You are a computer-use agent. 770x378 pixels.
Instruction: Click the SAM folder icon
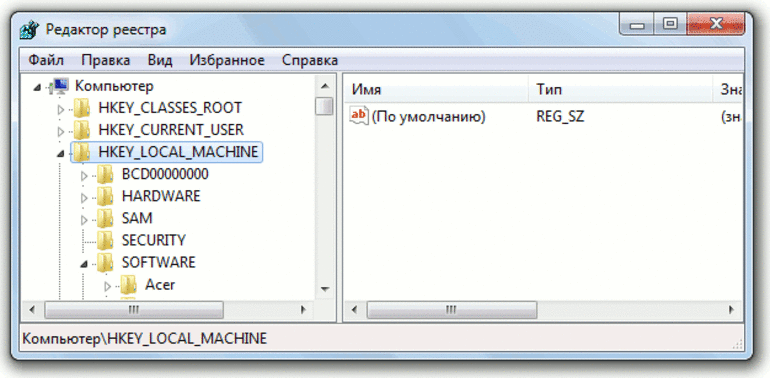tap(105, 218)
